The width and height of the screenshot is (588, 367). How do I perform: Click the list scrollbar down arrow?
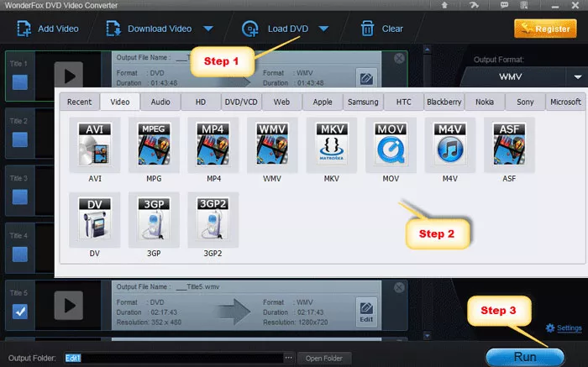(x=427, y=335)
